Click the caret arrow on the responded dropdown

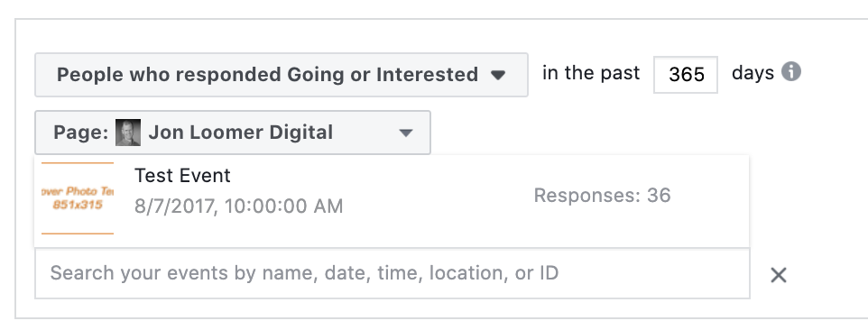coord(498,75)
